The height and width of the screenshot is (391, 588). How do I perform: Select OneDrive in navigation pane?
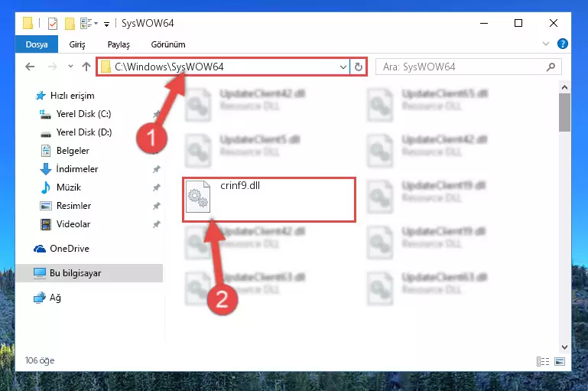coord(70,249)
